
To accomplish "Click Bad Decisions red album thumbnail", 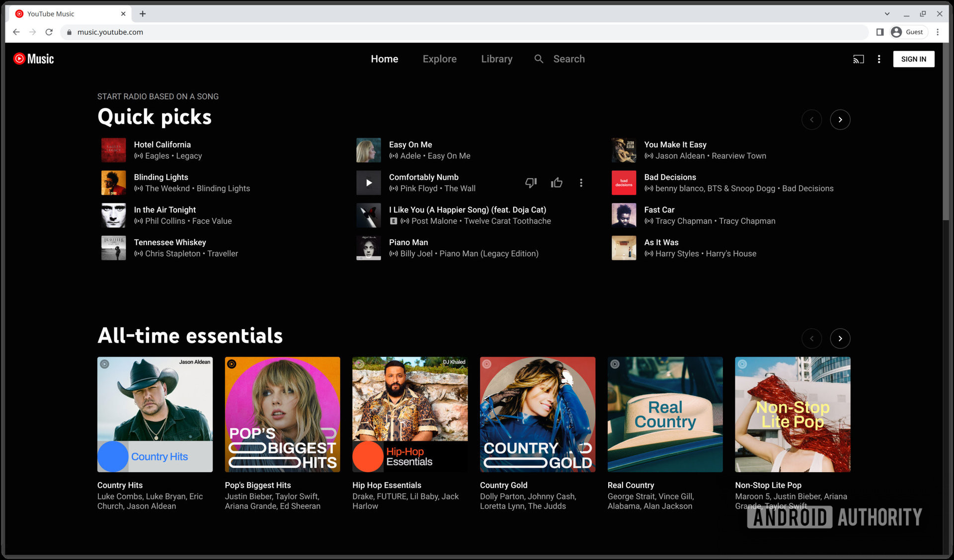I will coord(624,183).
